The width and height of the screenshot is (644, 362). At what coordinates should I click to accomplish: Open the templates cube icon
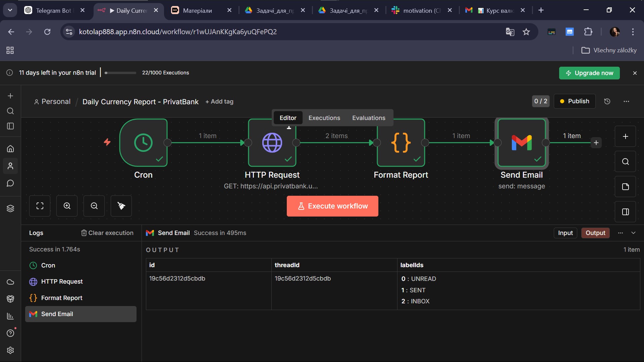coord(10,299)
